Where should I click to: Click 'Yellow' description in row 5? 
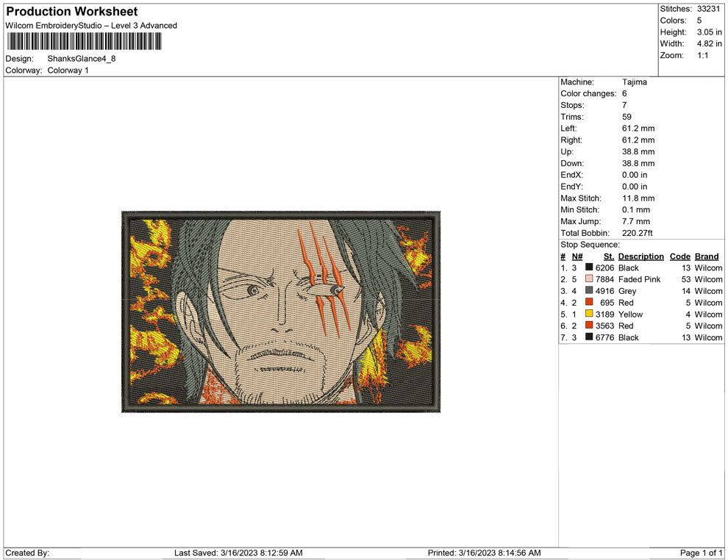point(630,314)
